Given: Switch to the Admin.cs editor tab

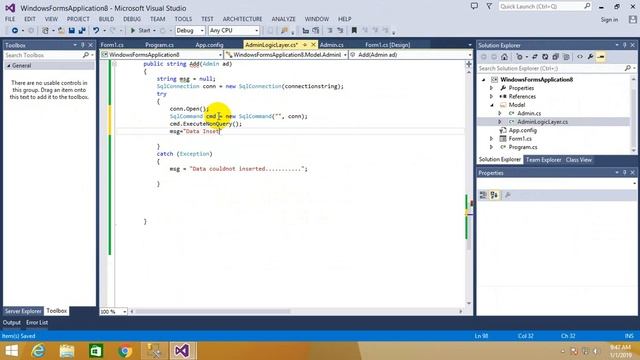Looking at the screenshot, I should [332, 45].
